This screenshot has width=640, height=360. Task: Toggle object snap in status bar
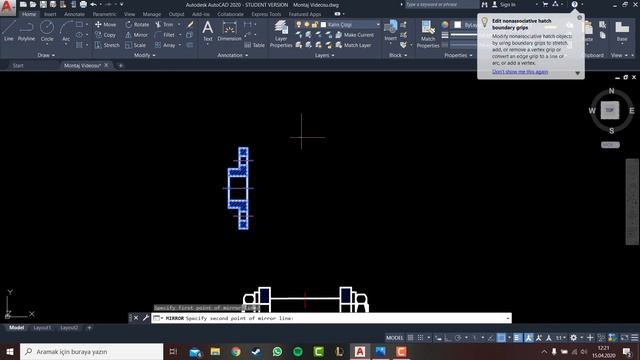click(501, 338)
